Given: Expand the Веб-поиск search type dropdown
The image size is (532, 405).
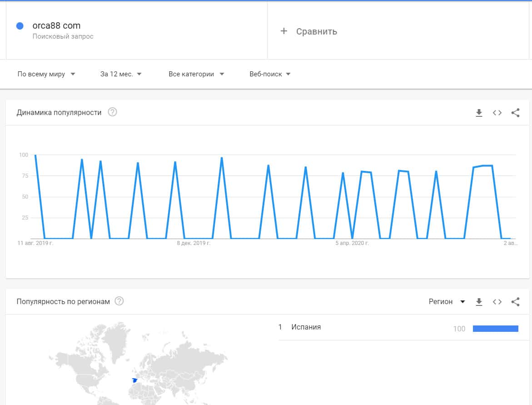Looking at the screenshot, I should pyautogui.click(x=270, y=74).
